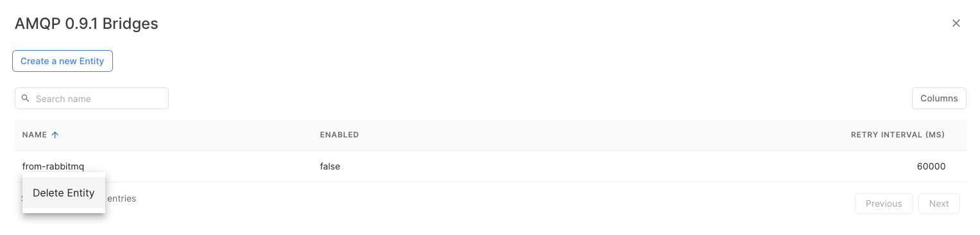Sort by RETRY INTERVAL (MS) header

(897, 135)
